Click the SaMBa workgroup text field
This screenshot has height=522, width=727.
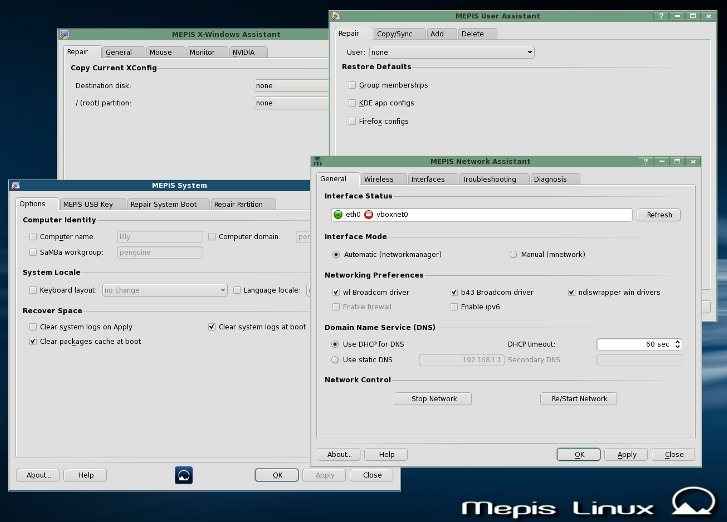tap(159, 252)
